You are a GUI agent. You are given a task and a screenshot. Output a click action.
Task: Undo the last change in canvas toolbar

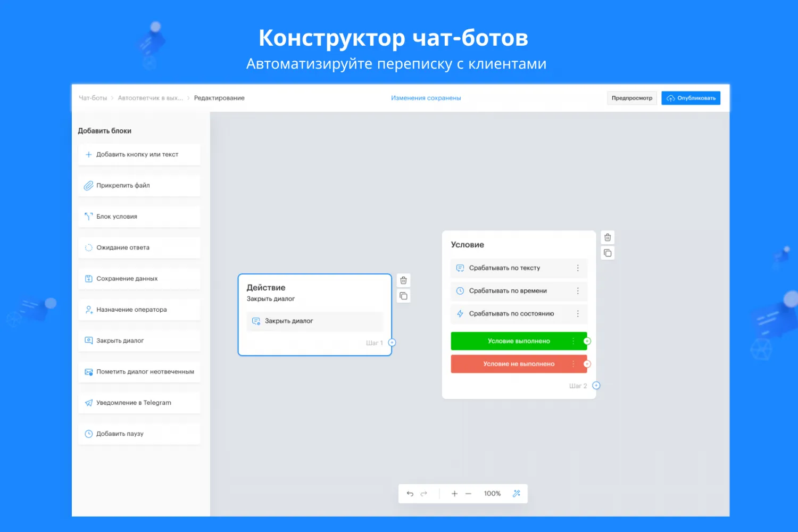click(410, 494)
